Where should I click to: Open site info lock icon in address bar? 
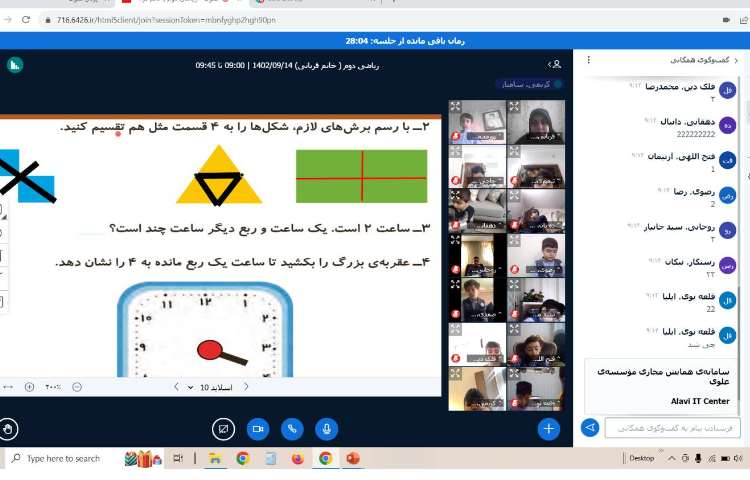click(48, 20)
